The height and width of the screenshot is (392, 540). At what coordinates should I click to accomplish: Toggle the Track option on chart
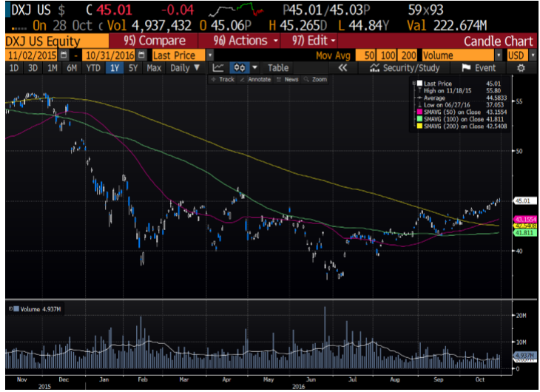(224, 79)
